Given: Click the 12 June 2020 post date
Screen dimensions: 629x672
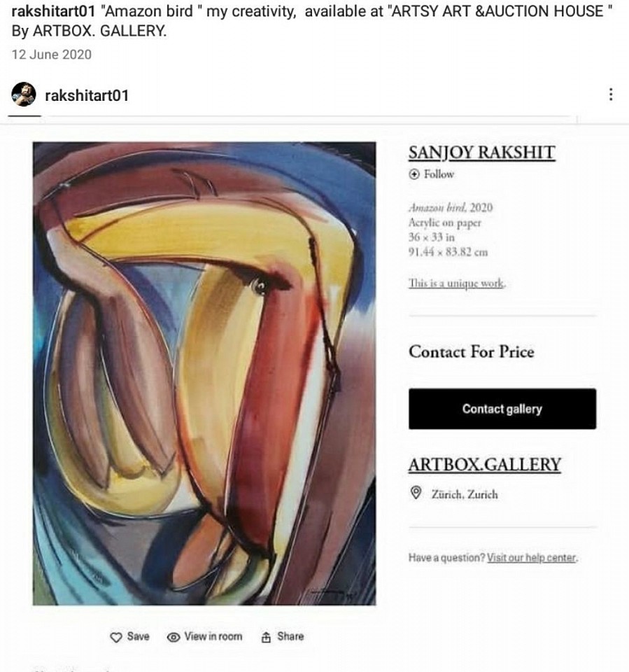Looking at the screenshot, I should pyautogui.click(x=51, y=55).
